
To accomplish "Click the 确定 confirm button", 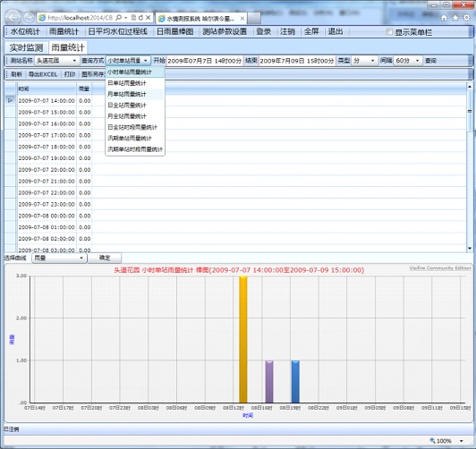I will [x=105, y=258].
